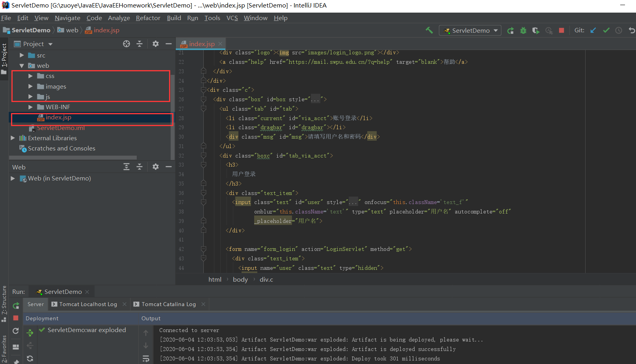The height and width of the screenshot is (364, 636).
Task: Click the body breadcrumb in the editor
Action: (240, 279)
